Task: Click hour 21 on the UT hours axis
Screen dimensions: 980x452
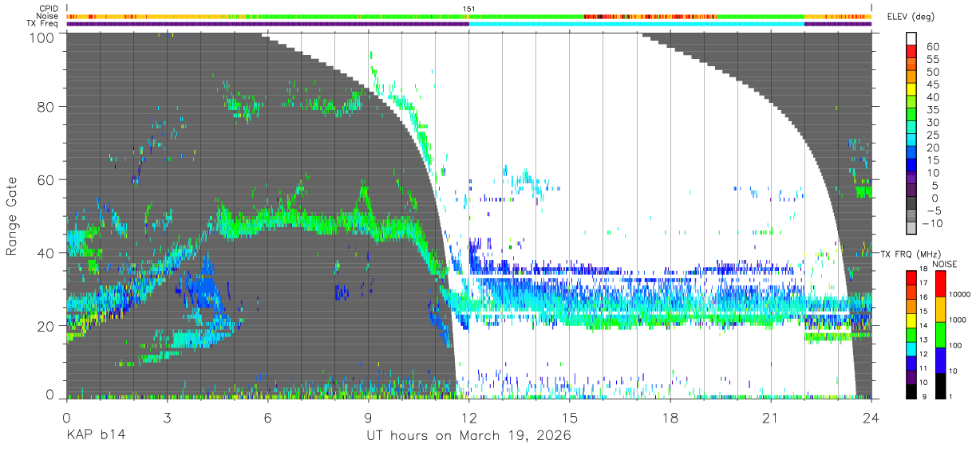Action: point(771,418)
